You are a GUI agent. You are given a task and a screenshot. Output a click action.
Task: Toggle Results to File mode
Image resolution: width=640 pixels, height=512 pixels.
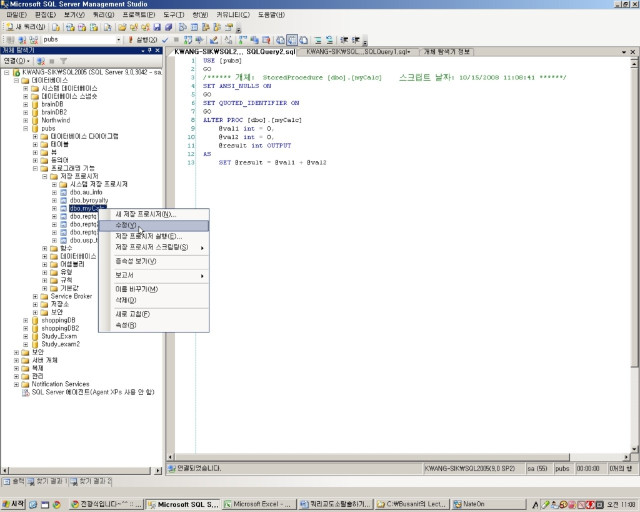303,40
